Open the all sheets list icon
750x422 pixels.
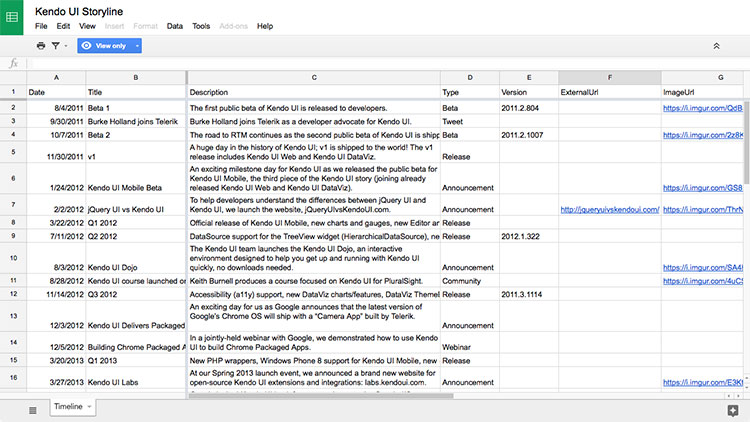point(33,410)
